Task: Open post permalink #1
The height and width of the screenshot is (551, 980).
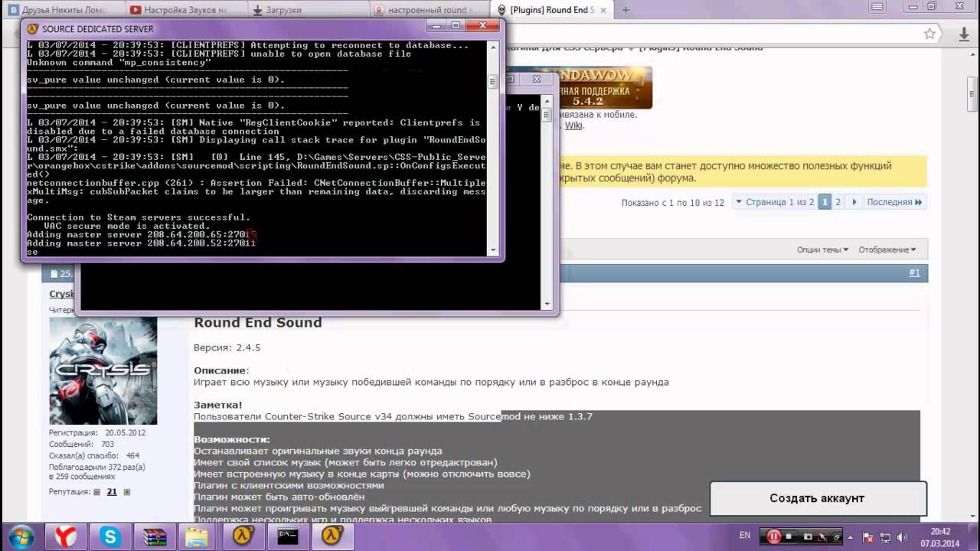Action: [x=914, y=273]
